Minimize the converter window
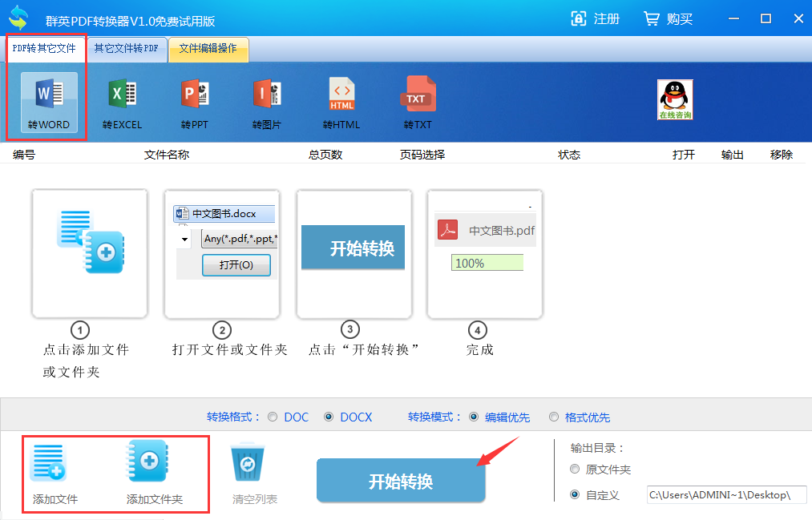Screen dimensions: 812x520 coord(733,18)
